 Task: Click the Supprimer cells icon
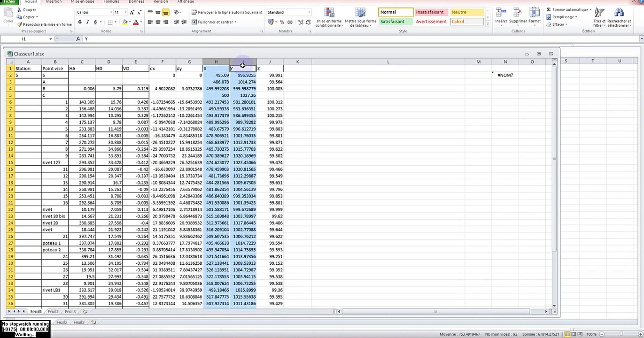(518, 13)
